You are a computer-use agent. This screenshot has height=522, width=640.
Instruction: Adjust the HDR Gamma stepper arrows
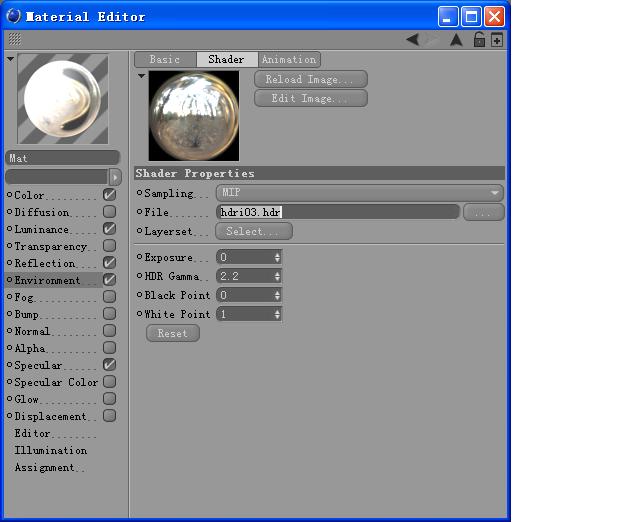277,276
